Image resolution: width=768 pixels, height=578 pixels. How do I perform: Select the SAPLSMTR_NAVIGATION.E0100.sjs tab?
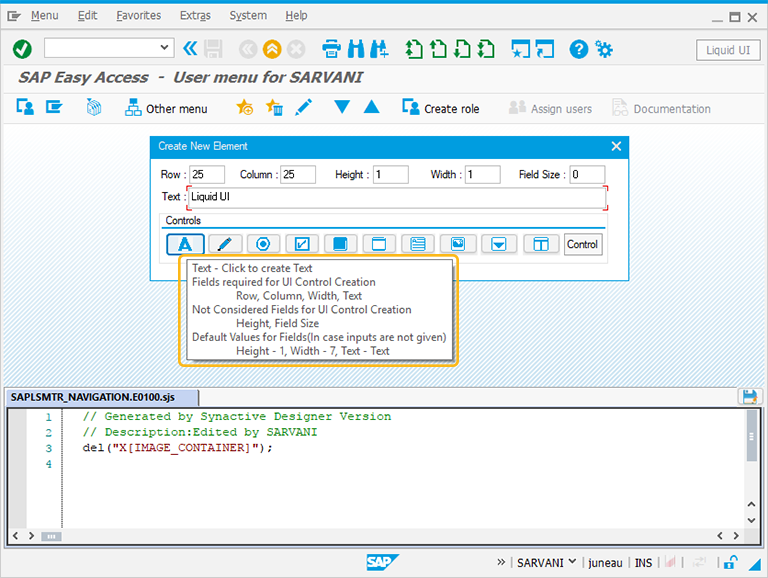[101, 397]
